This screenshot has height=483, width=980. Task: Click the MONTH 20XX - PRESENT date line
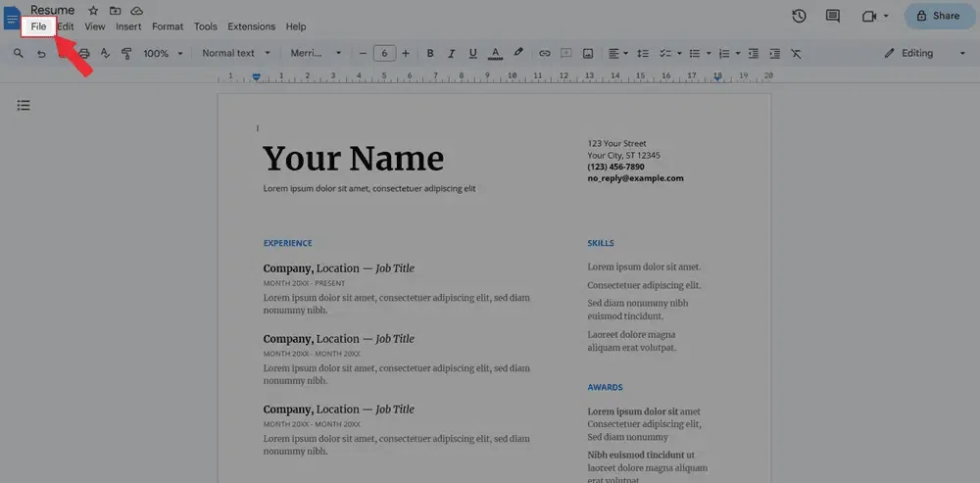[304, 283]
